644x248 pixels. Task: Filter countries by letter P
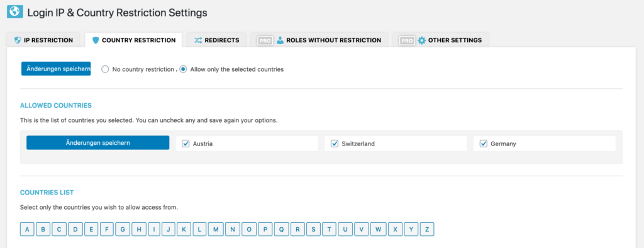click(x=265, y=230)
